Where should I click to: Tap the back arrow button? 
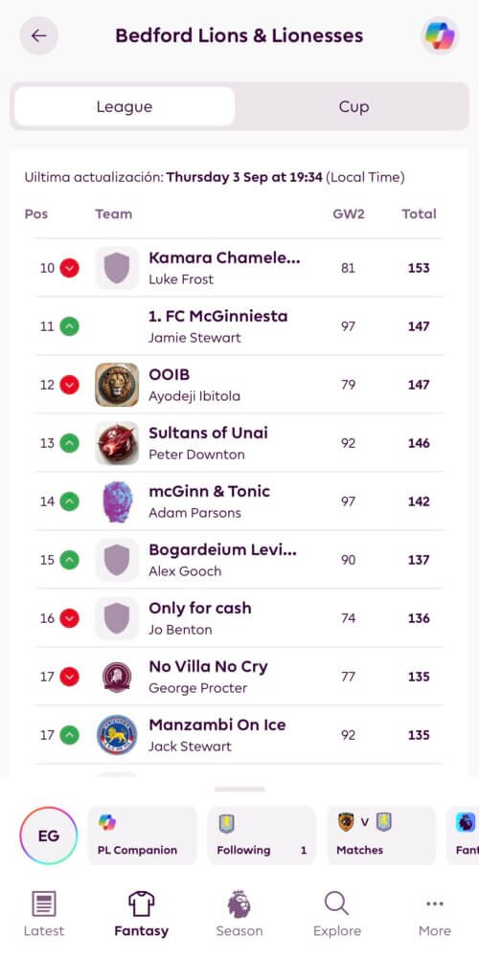(38, 35)
